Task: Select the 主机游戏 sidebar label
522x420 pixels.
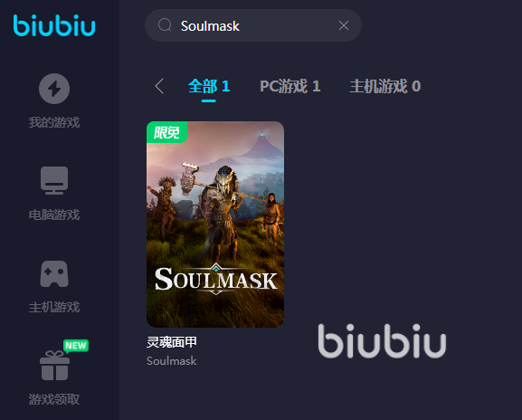Action: pos(54,307)
